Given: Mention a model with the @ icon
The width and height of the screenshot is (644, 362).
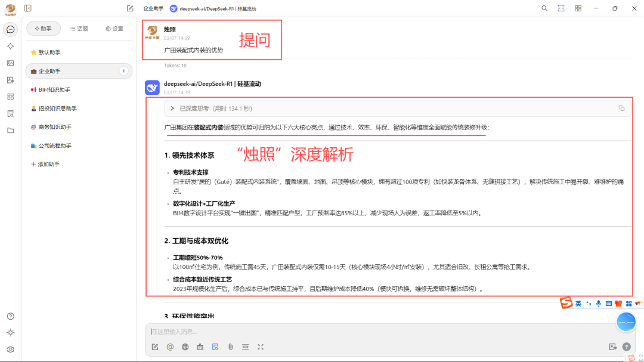Looking at the screenshot, I should click(170, 347).
